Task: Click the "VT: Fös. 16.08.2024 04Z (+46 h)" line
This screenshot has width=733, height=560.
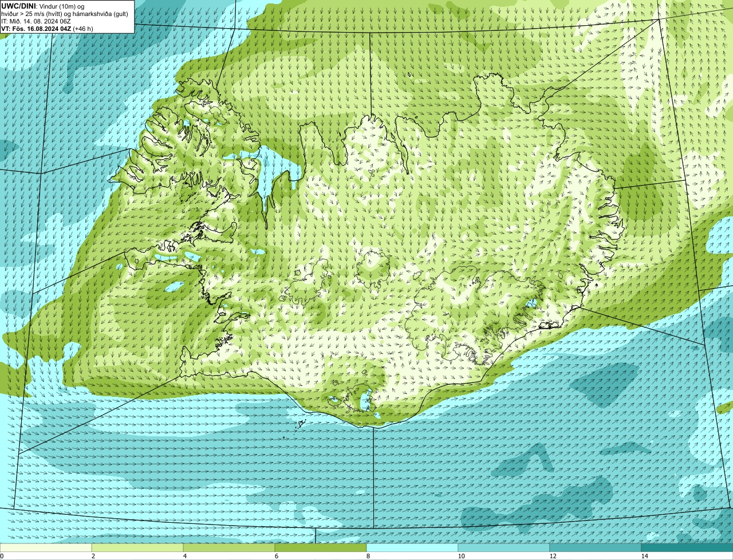Action: [x=47, y=28]
